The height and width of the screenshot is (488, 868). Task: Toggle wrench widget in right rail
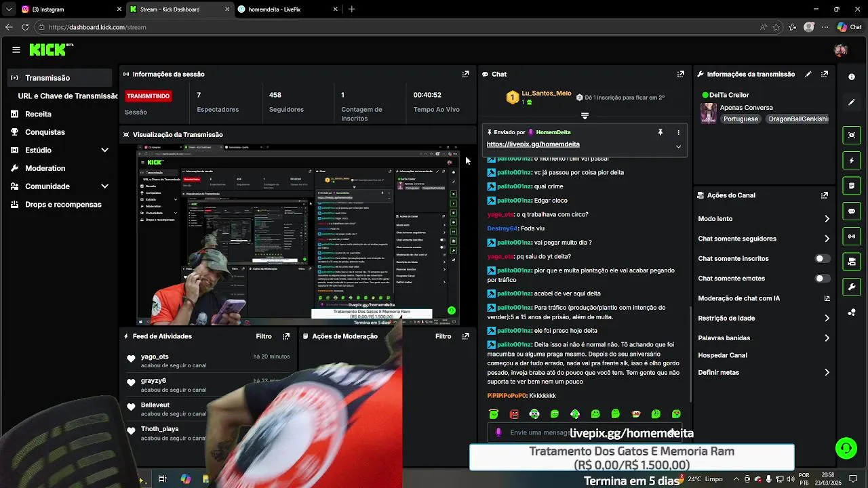[x=852, y=287]
